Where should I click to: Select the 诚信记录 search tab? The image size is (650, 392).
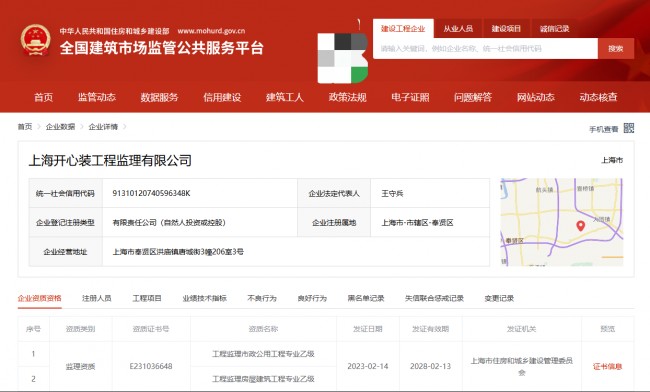click(554, 29)
